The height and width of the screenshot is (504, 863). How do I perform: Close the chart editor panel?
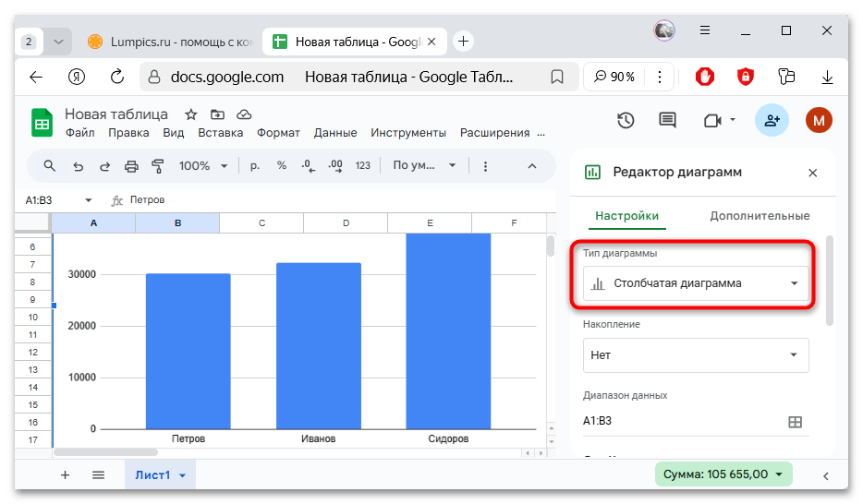click(x=812, y=173)
